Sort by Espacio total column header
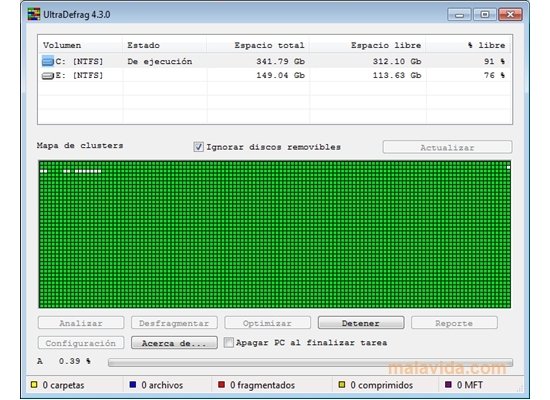This screenshot has width=550, height=400. tap(258, 45)
